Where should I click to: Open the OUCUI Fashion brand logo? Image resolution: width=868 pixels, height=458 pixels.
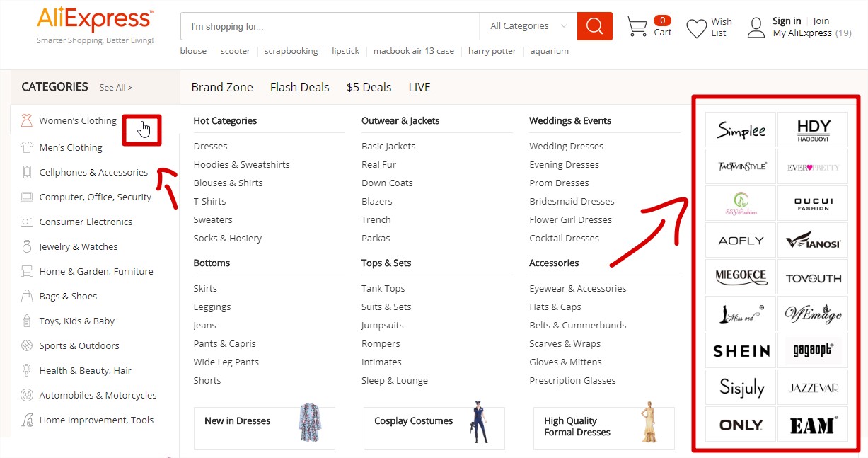(x=813, y=203)
